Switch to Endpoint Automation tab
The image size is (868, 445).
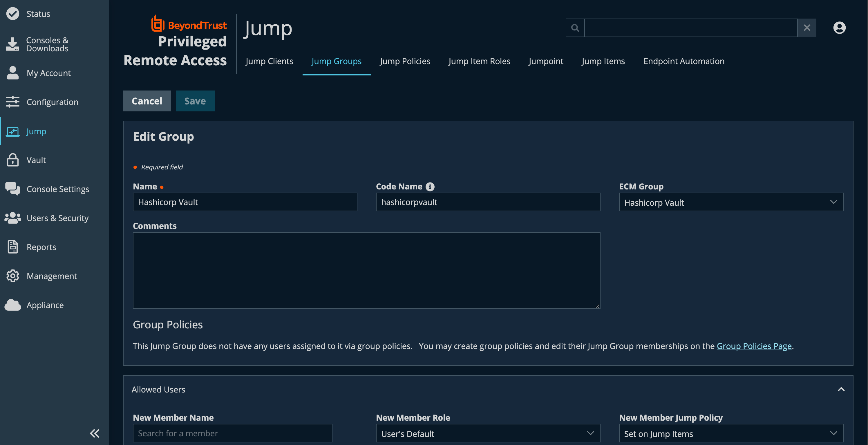tap(684, 61)
